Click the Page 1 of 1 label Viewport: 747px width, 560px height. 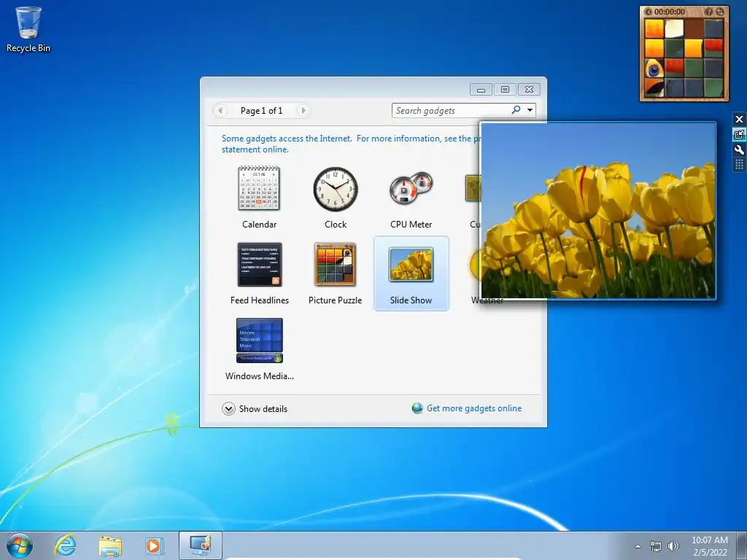[x=262, y=111]
